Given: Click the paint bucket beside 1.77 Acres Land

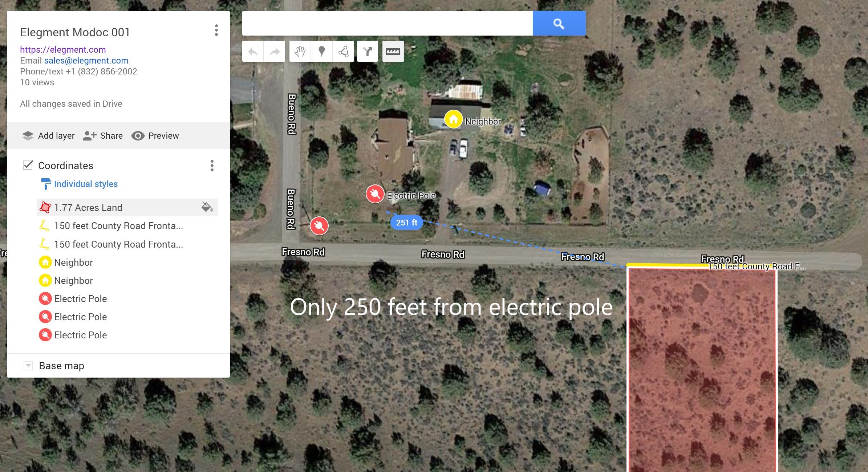Looking at the screenshot, I should [207, 207].
